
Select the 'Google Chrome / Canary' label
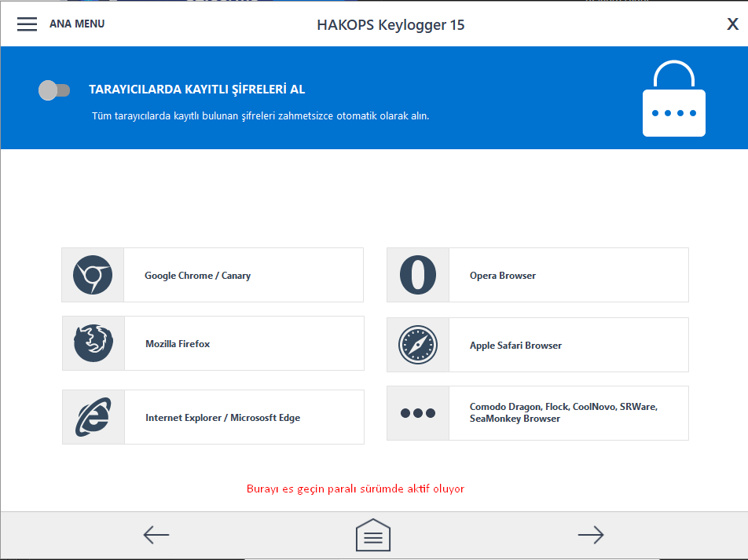(197, 276)
